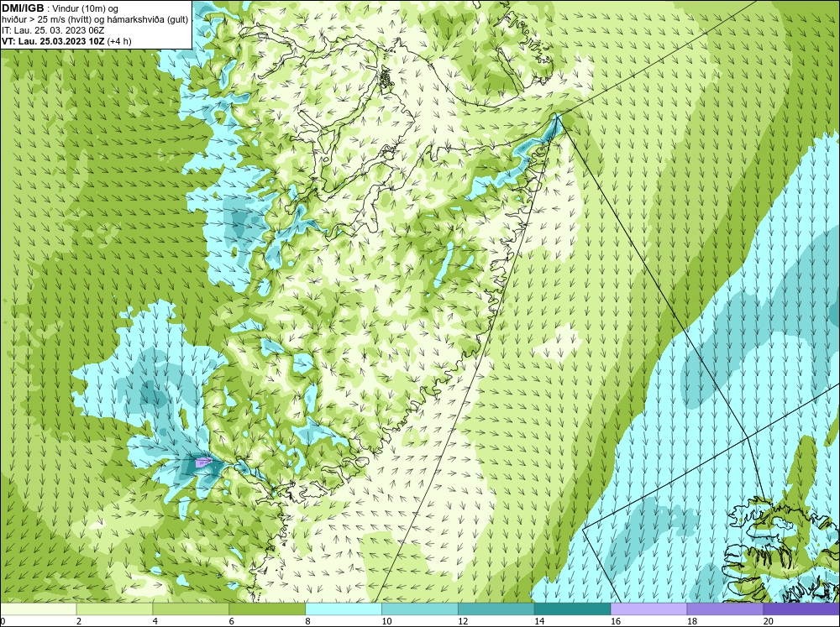Click the light green 2–4 legend swatch
Viewport: 840px width, 627px height.
114,609
